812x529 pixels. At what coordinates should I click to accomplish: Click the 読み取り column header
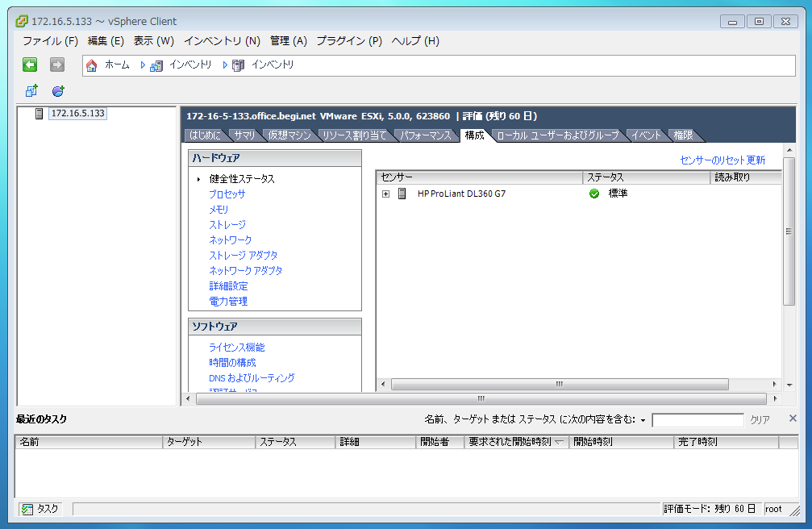click(746, 177)
